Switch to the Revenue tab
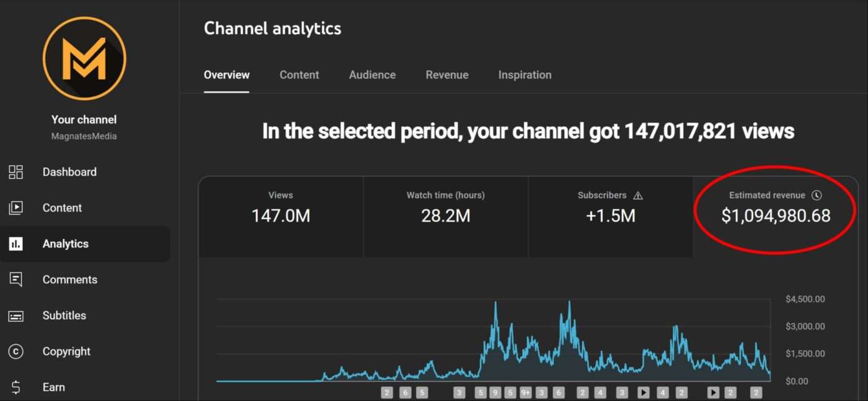 tap(447, 74)
